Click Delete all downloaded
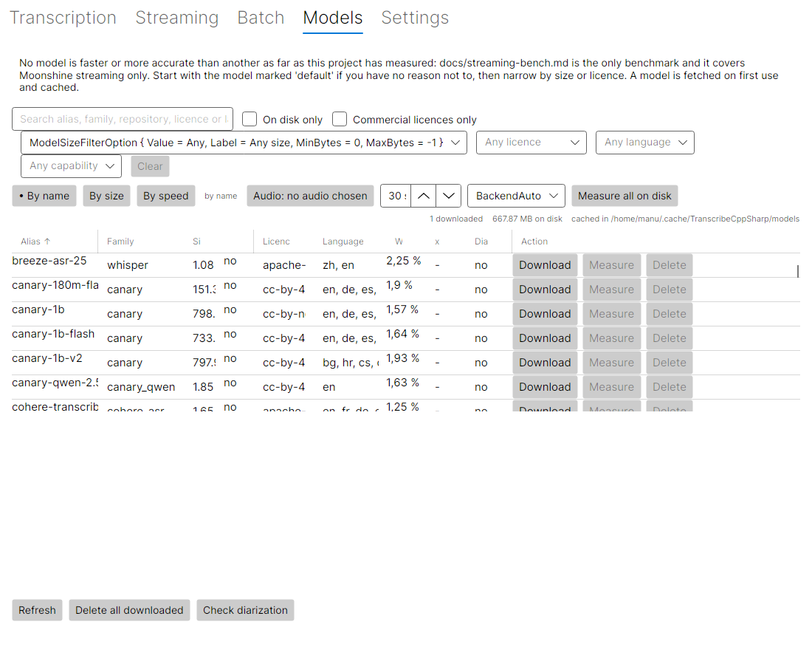 click(x=129, y=610)
